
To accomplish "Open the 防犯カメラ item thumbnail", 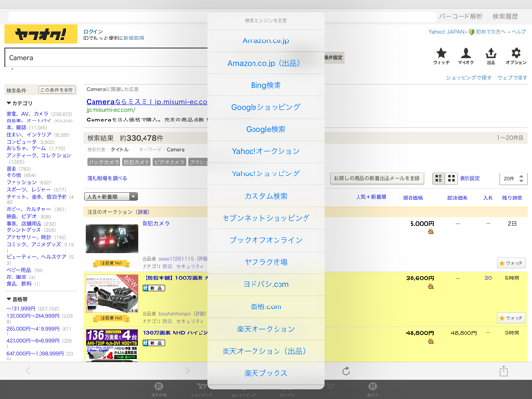I will [x=112, y=238].
